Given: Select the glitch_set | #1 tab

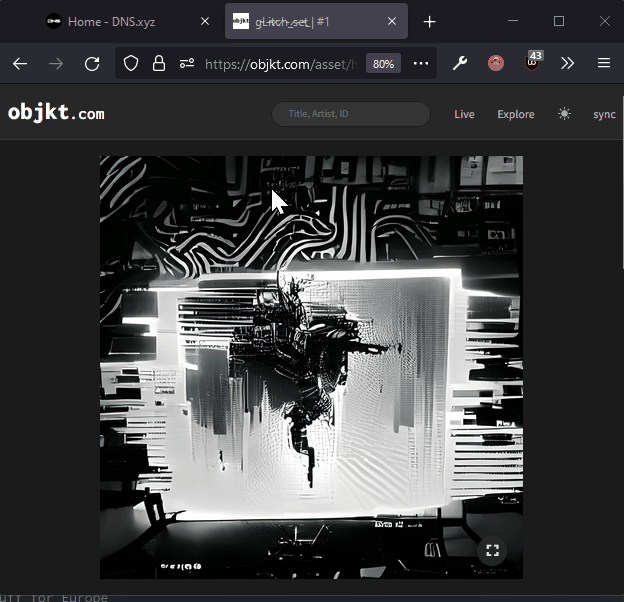Looking at the screenshot, I should [x=316, y=21].
